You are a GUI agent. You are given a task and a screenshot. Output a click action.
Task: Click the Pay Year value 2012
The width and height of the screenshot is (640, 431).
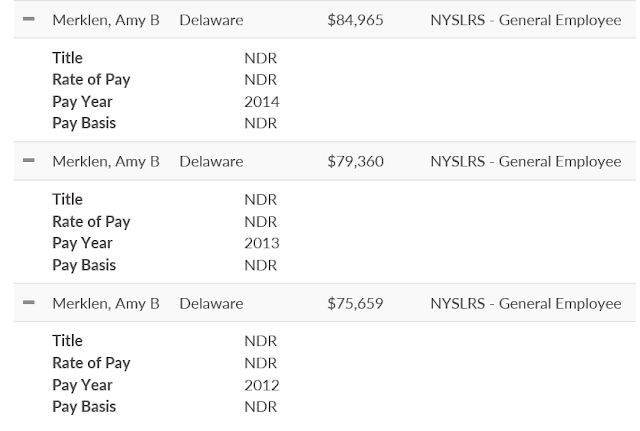tap(261, 386)
